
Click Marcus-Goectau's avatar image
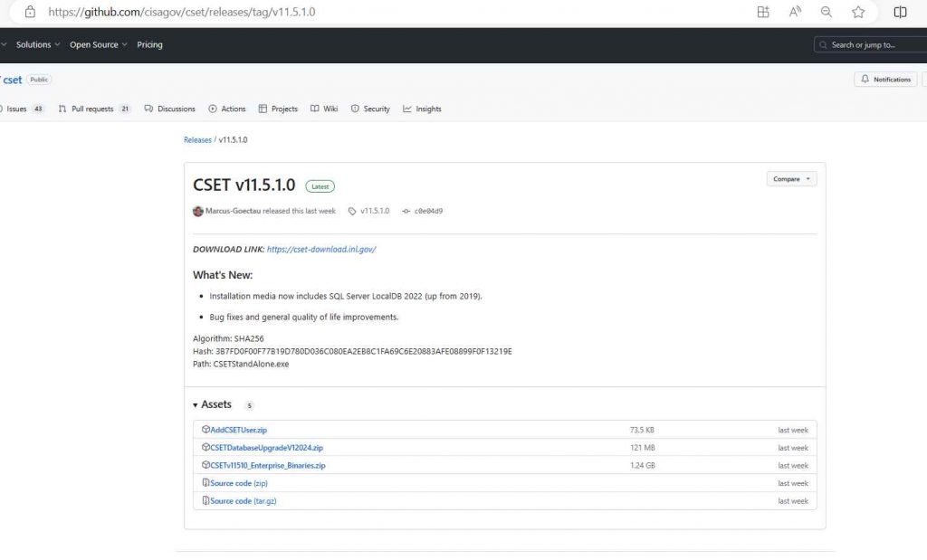[198, 211]
